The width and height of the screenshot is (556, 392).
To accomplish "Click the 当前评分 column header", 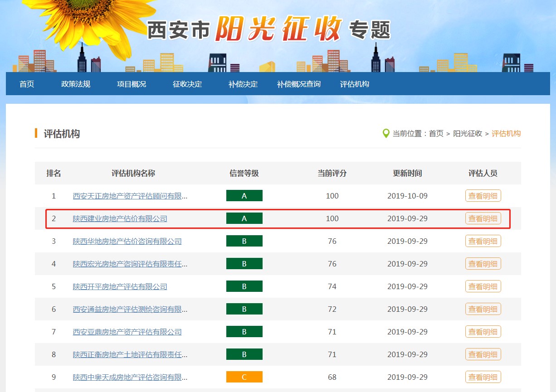I will (x=332, y=173).
